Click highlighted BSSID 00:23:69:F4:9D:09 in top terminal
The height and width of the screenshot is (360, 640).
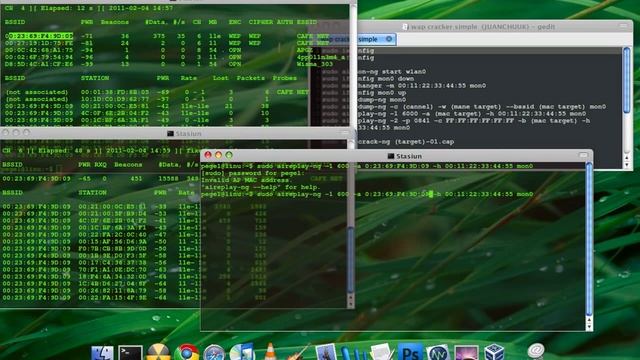[x=40, y=36]
